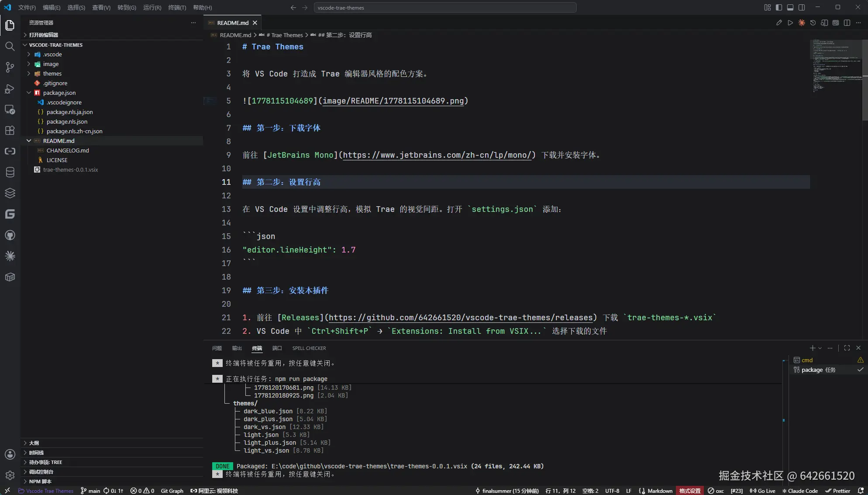
Task: Open notifications bell in status bar
Action: tap(861, 491)
